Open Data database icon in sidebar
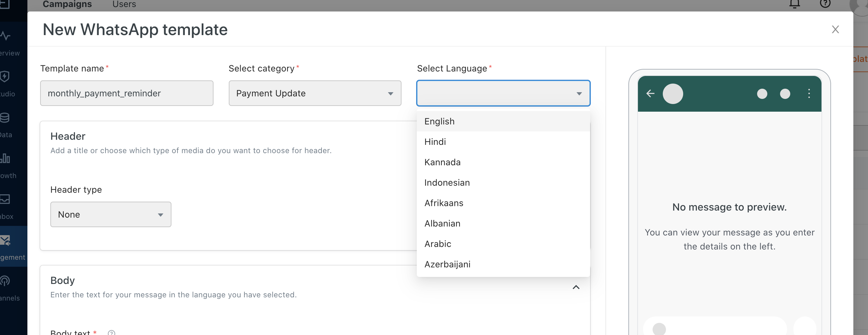This screenshot has height=335, width=868. tap(5, 117)
